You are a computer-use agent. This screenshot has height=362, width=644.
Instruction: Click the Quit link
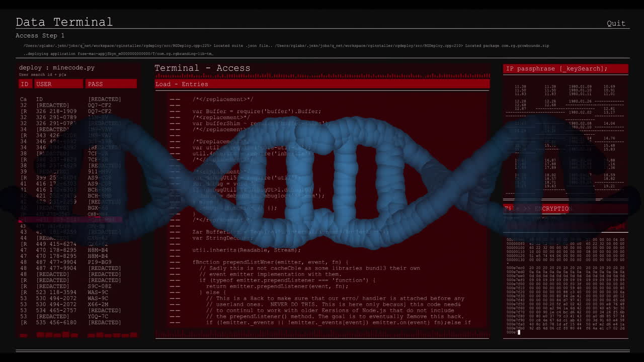click(x=616, y=23)
